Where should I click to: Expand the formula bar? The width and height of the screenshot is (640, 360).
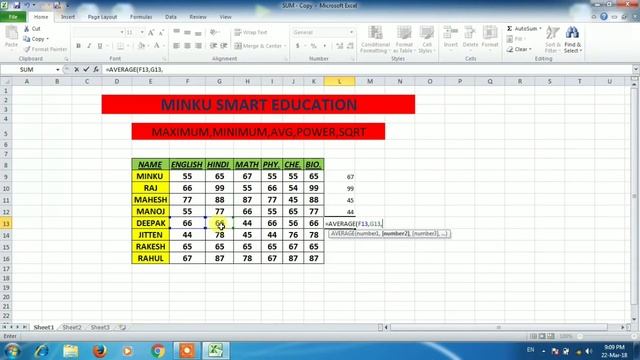[636, 70]
